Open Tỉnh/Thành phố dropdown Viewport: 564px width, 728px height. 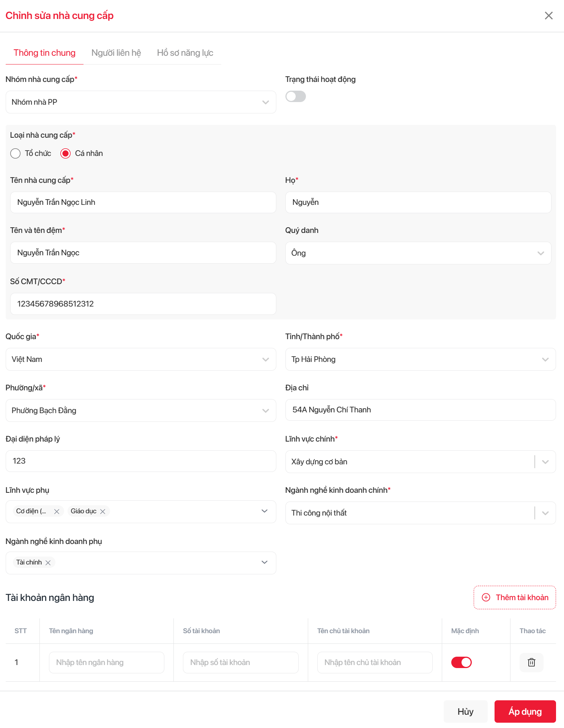(x=420, y=359)
